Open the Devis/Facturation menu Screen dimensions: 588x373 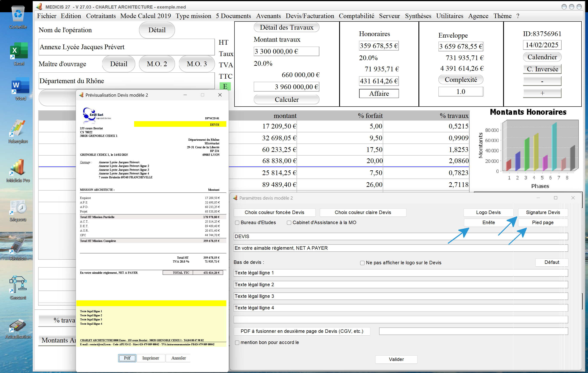tap(310, 16)
